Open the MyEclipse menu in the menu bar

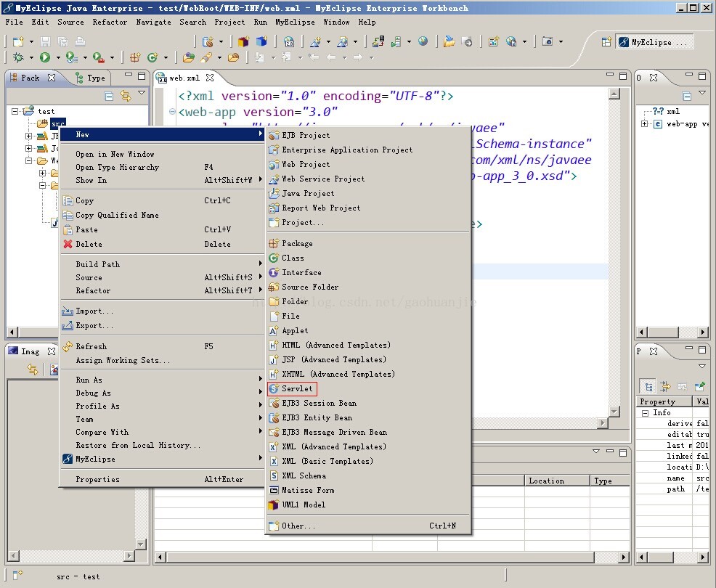pos(295,22)
